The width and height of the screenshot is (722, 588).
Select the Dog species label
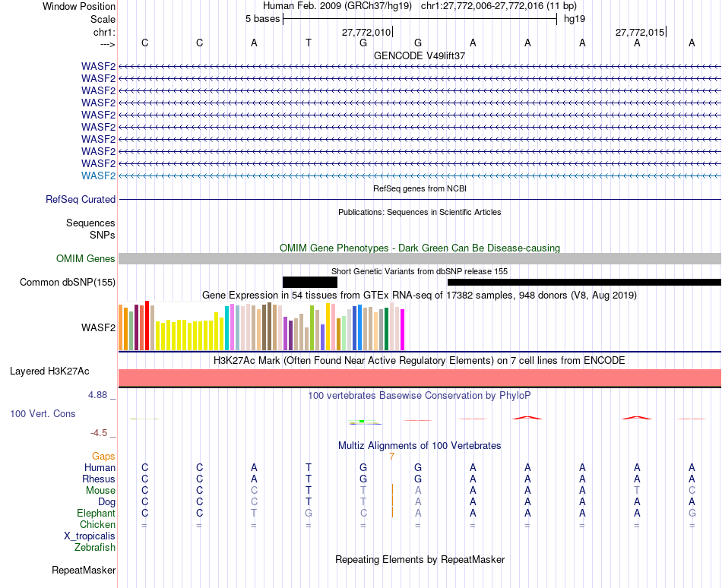(x=106, y=502)
